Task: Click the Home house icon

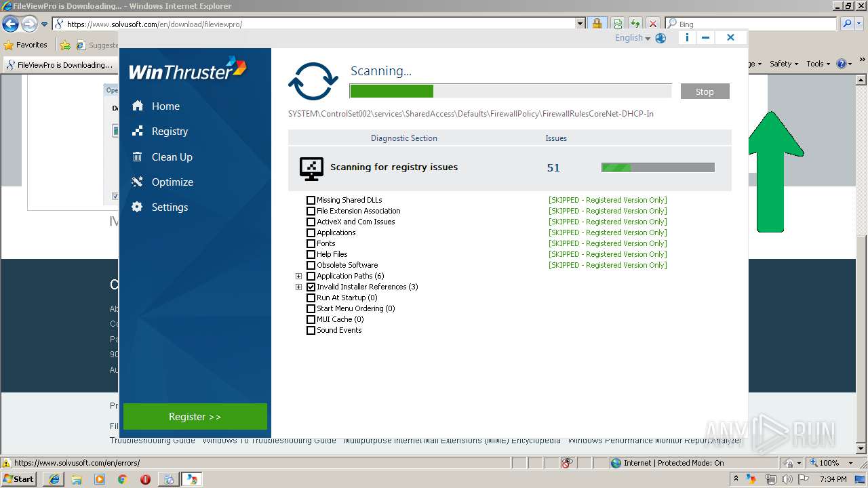Action: coord(138,106)
